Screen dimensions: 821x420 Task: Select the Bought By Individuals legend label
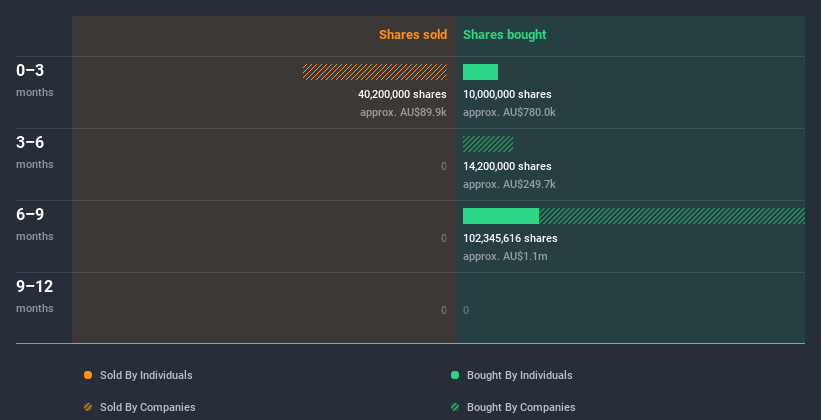[x=519, y=375]
